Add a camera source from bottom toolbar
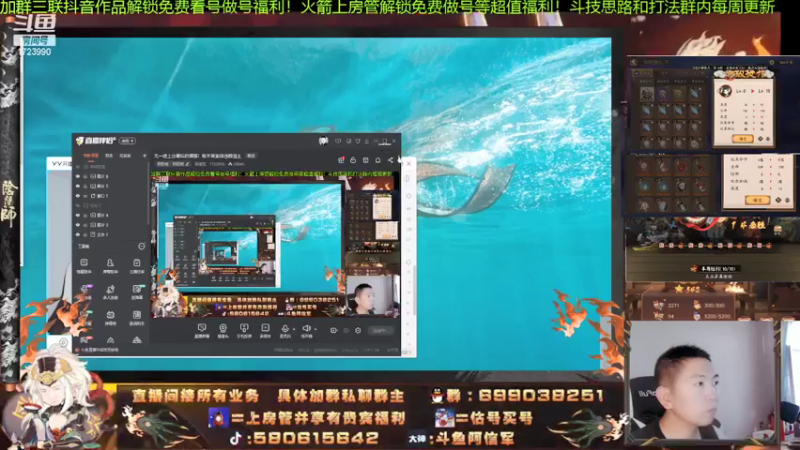 pos(223,331)
